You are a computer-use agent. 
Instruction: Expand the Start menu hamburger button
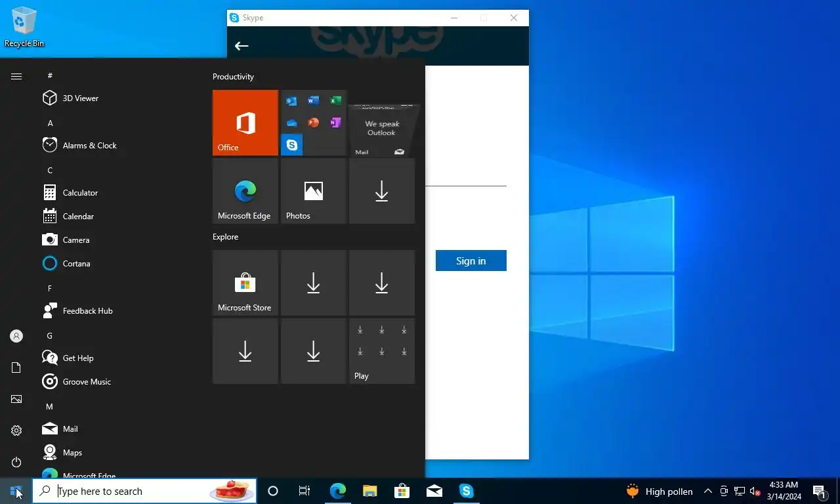point(16,76)
